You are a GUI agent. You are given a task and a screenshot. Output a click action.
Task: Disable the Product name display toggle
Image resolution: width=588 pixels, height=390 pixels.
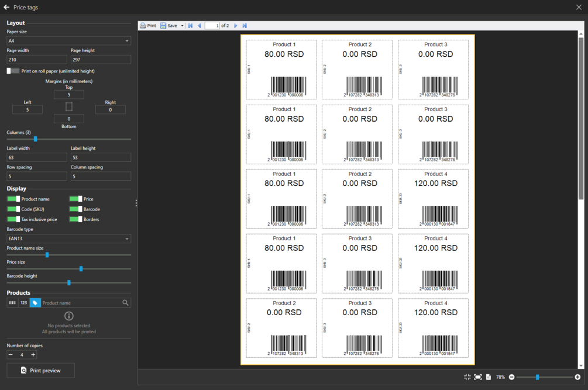[13, 199]
